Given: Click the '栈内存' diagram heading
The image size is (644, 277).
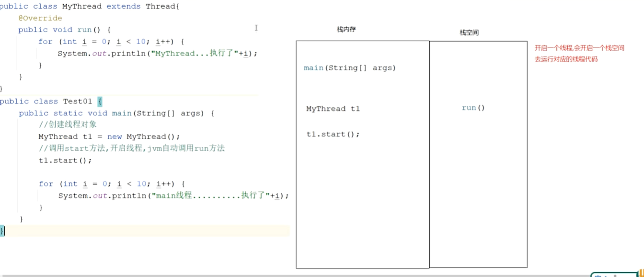Looking at the screenshot, I should click(x=346, y=30).
